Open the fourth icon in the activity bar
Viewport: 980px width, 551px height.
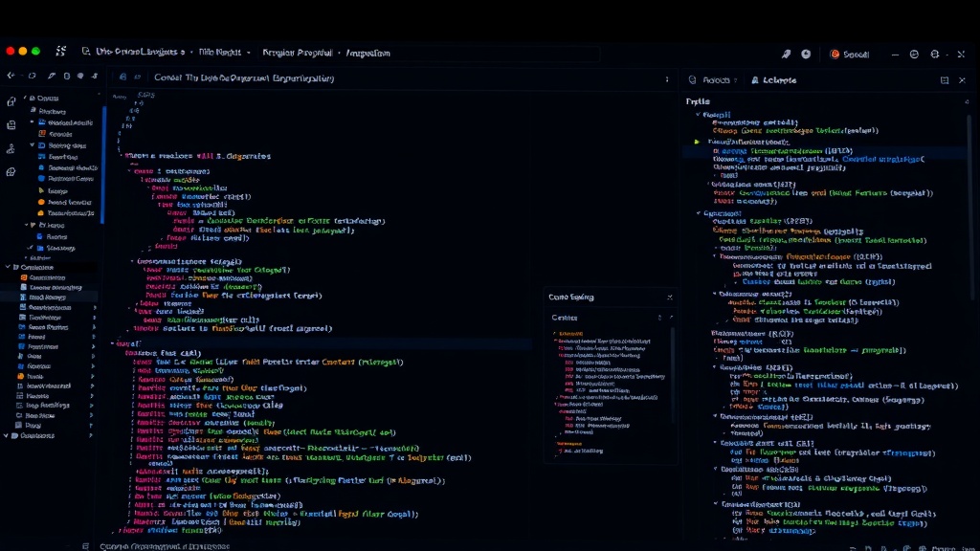[11, 172]
